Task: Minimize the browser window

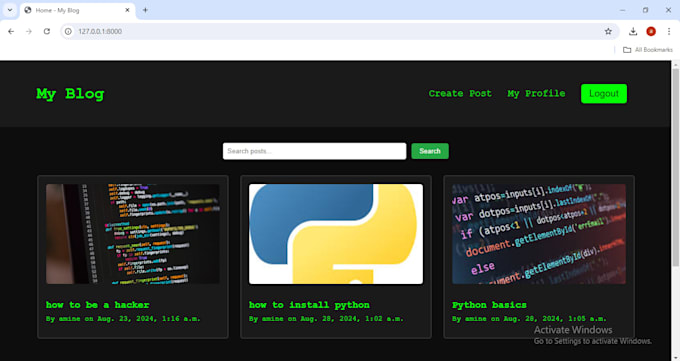Action: click(622, 10)
